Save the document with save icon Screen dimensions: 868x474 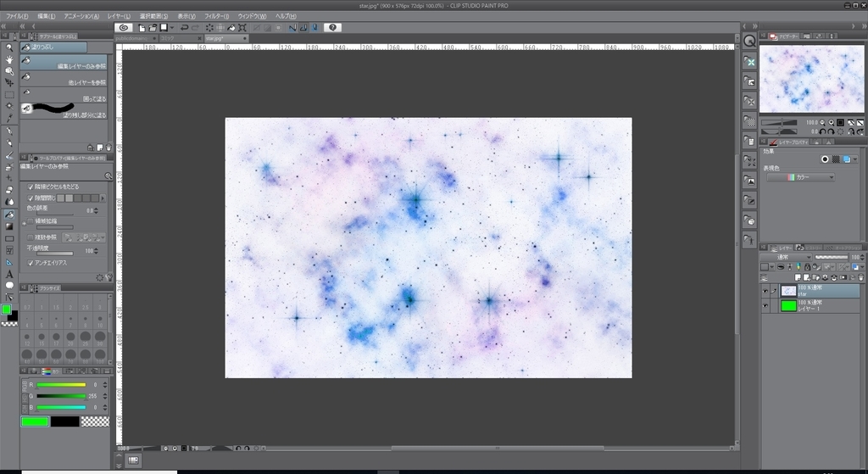[164, 28]
